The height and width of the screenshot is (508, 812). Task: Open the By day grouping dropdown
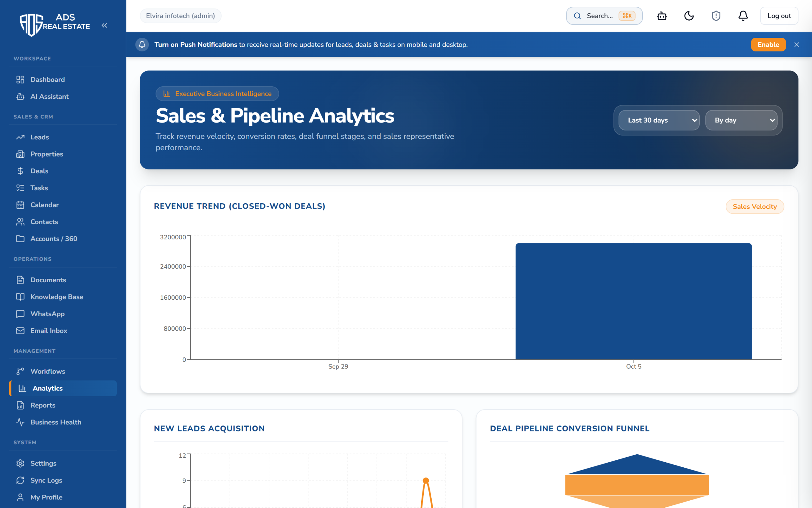(741, 120)
